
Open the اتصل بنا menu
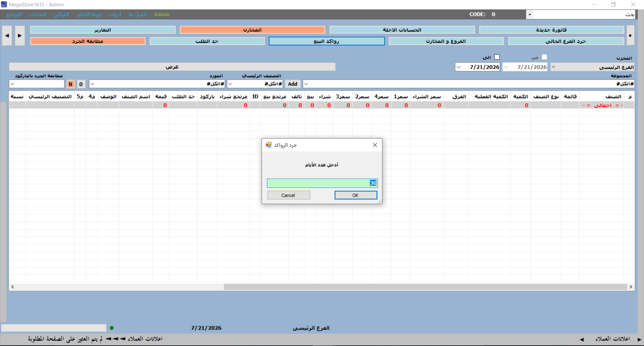pyautogui.click(x=138, y=14)
